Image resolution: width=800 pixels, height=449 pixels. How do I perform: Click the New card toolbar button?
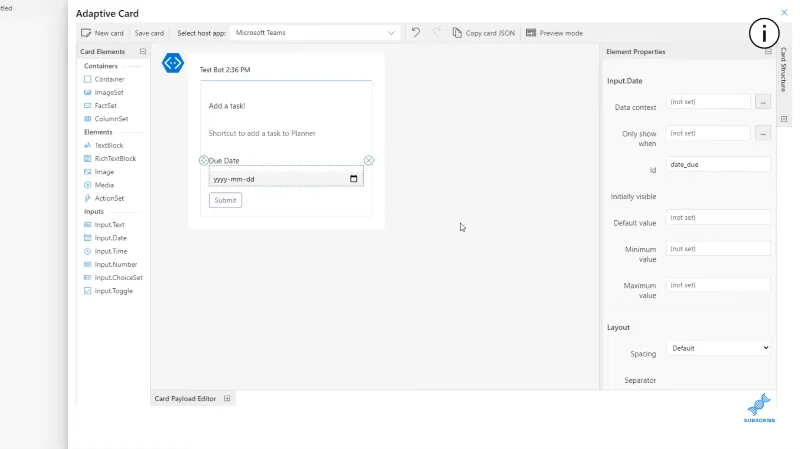(x=102, y=33)
